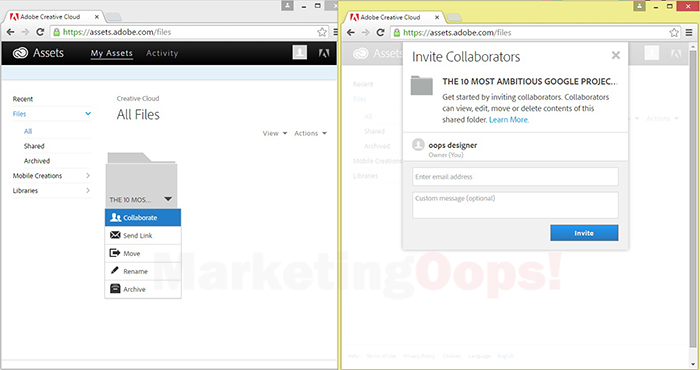Focus the Enter email address field
This screenshot has width=700, height=370.
(x=515, y=177)
